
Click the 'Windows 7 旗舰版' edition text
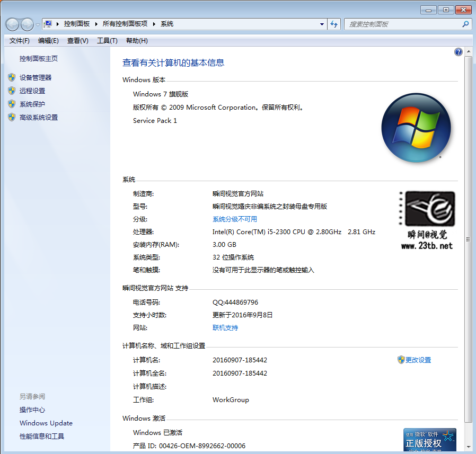click(161, 94)
